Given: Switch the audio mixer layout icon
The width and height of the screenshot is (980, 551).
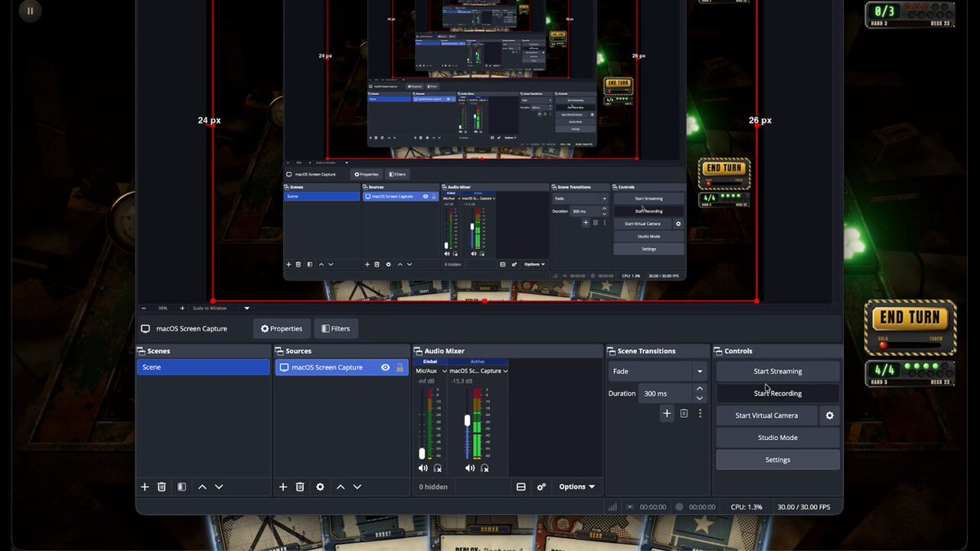Looking at the screenshot, I should [x=521, y=487].
